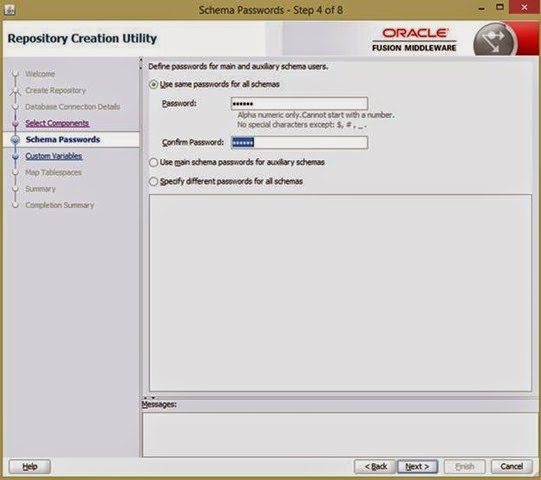This screenshot has height=480, width=541.
Task: Click the Oracle Fusion Middleware logo
Action: click(414, 40)
